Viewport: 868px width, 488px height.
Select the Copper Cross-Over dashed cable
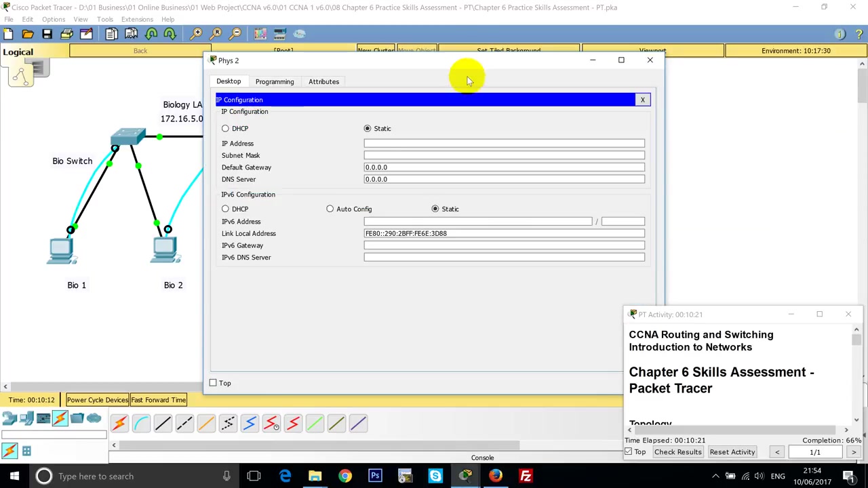click(x=184, y=424)
